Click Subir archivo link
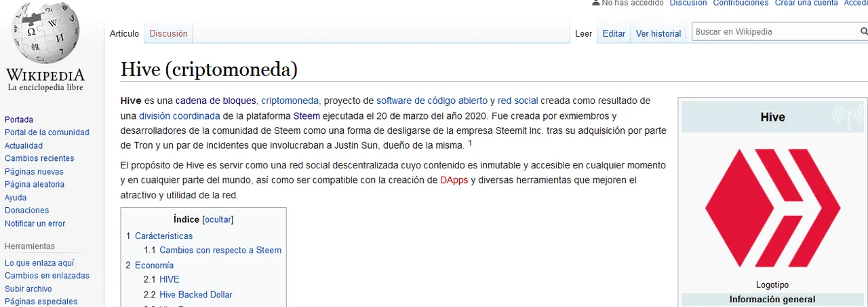This screenshot has height=307, width=868. tap(28, 289)
